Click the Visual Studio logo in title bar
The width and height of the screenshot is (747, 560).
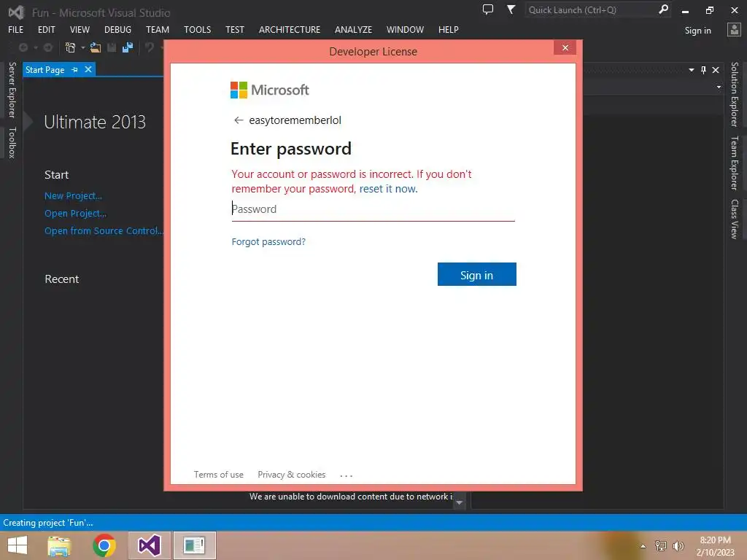pyautogui.click(x=16, y=12)
